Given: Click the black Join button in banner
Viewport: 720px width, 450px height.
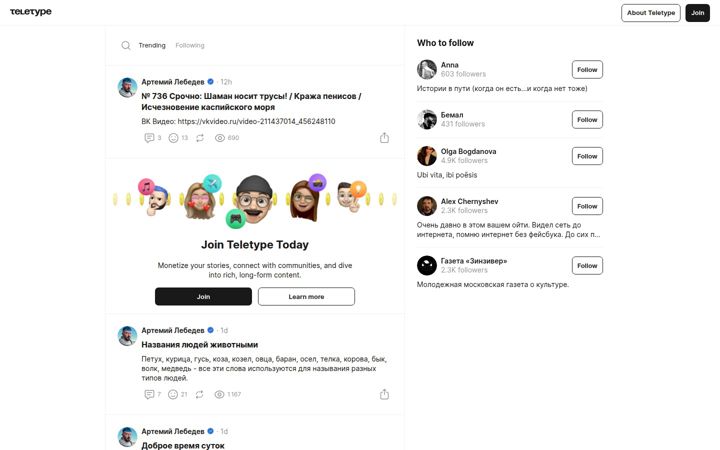Looking at the screenshot, I should 203,297.
